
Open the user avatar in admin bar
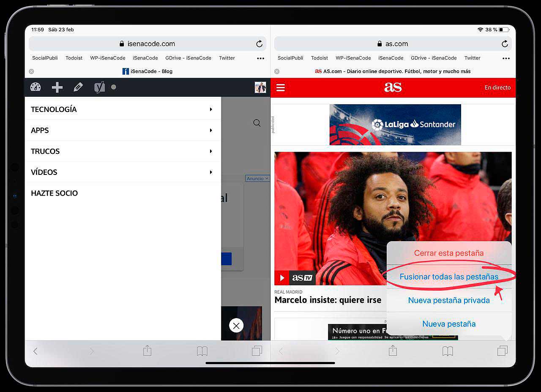(260, 87)
